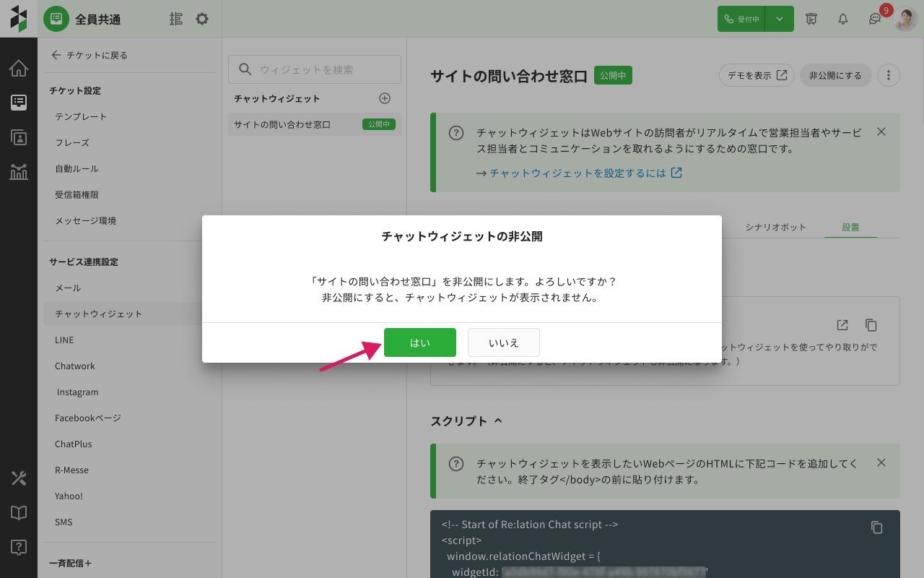Click the notification bell icon
924x578 pixels.
click(842, 19)
